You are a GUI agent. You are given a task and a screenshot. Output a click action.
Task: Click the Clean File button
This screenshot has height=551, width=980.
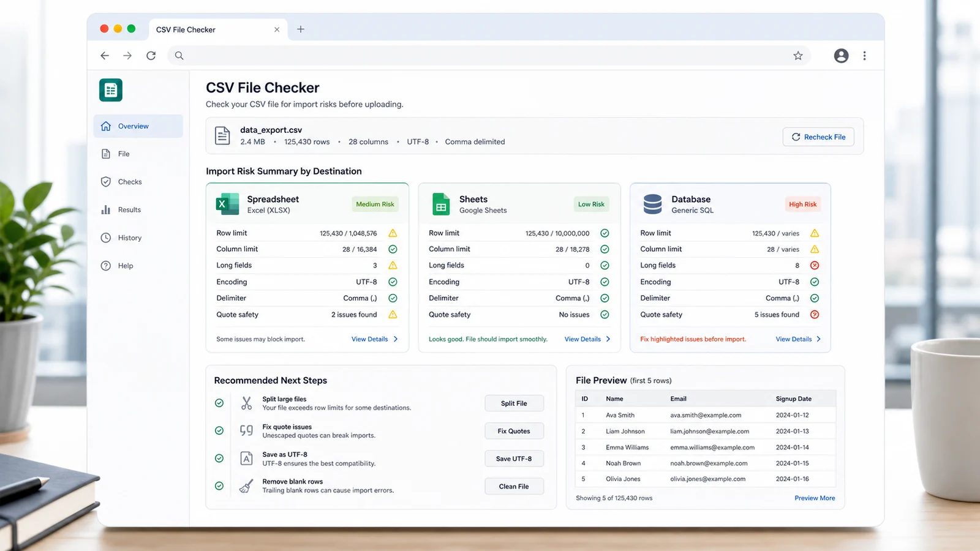pyautogui.click(x=514, y=487)
